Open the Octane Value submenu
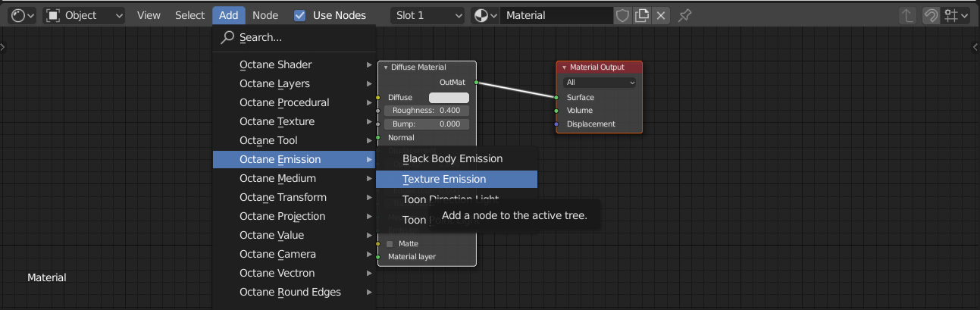The image size is (980, 310). click(294, 235)
